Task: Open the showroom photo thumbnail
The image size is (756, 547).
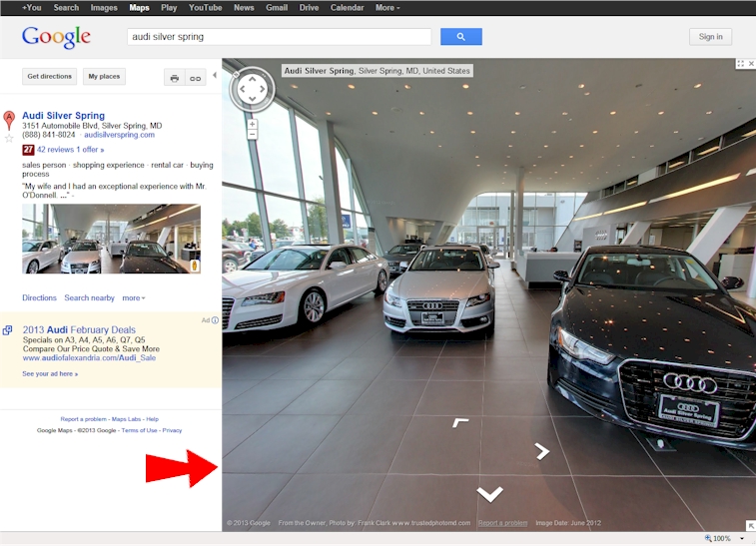Action: pyautogui.click(x=112, y=239)
